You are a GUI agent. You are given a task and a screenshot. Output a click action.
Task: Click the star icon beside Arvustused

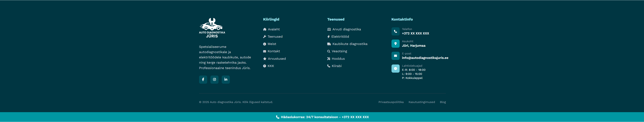click(x=265, y=59)
